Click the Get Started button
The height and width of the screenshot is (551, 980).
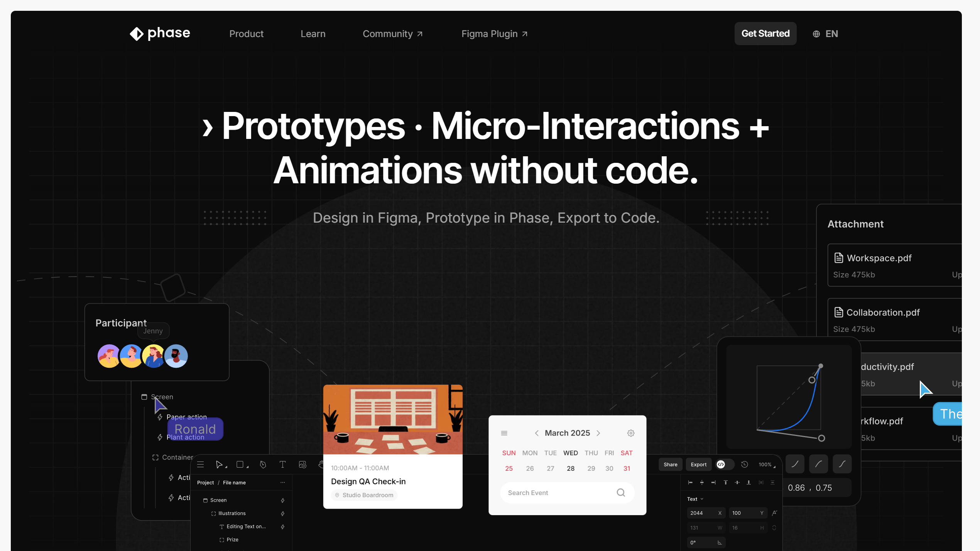point(765,34)
